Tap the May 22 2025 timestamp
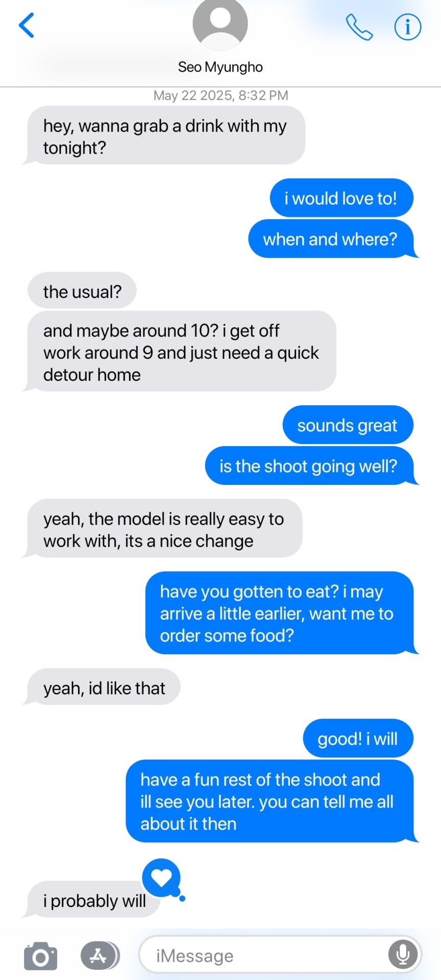Screen dimensions: 441x980 click(x=220, y=95)
